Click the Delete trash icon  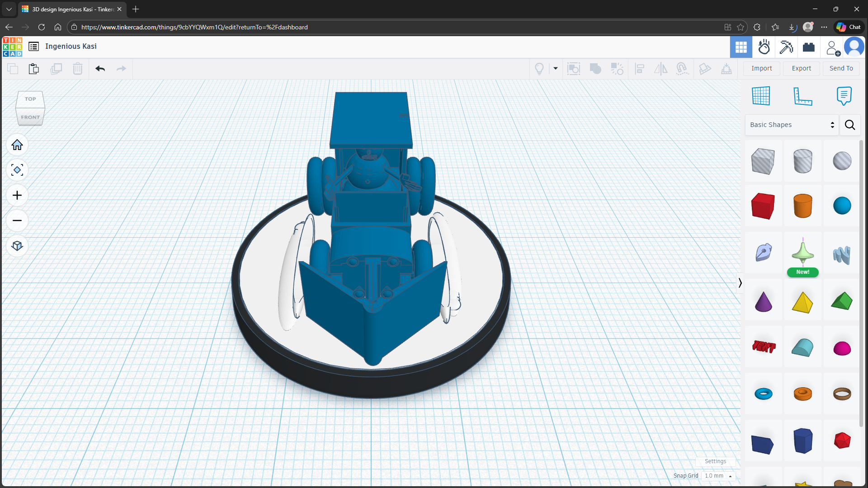click(x=78, y=69)
